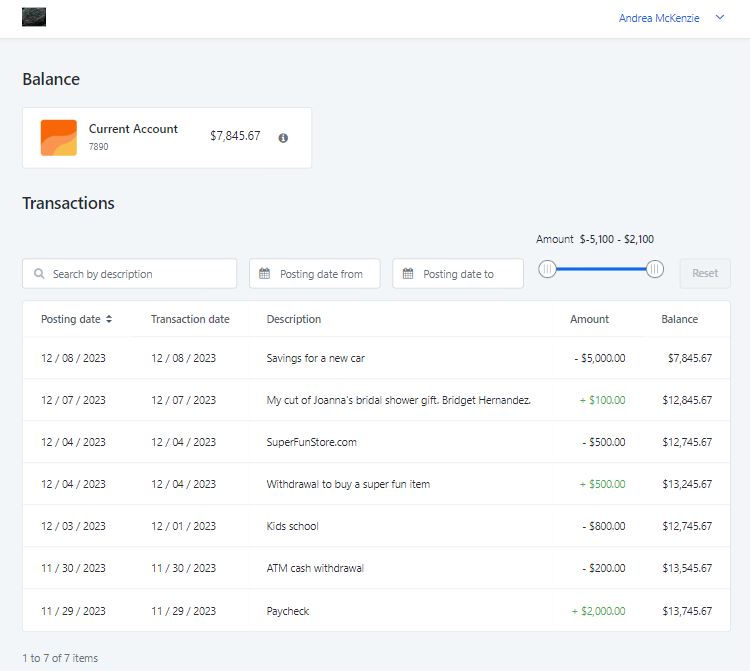750x671 pixels.
Task: Click the Posting date sort arrows
Action: tap(109, 320)
